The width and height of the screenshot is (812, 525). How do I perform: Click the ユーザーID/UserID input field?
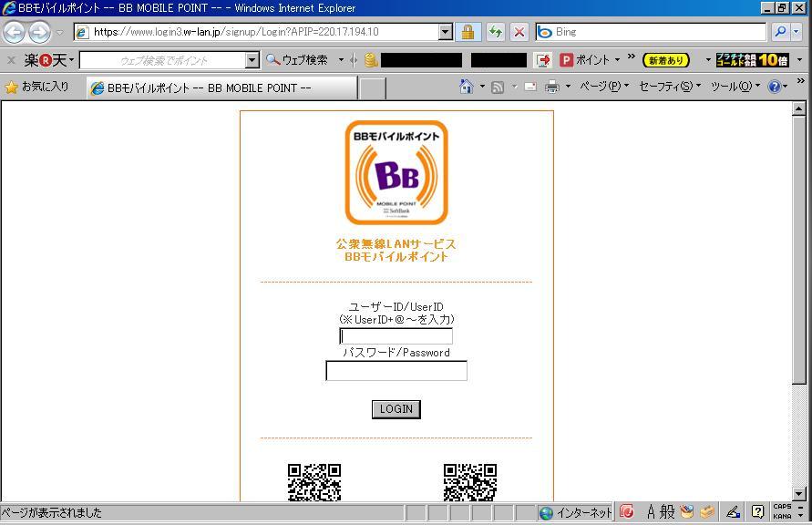tap(396, 336)
